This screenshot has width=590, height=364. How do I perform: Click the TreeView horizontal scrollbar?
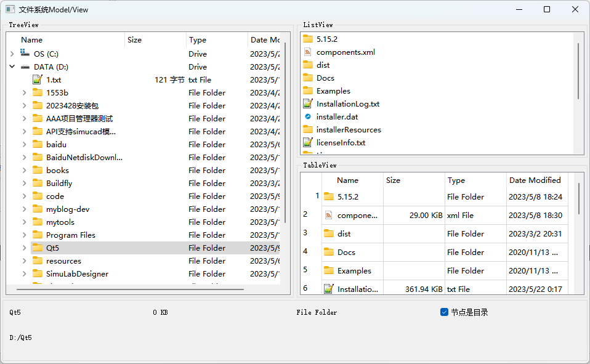click(130, 289)
